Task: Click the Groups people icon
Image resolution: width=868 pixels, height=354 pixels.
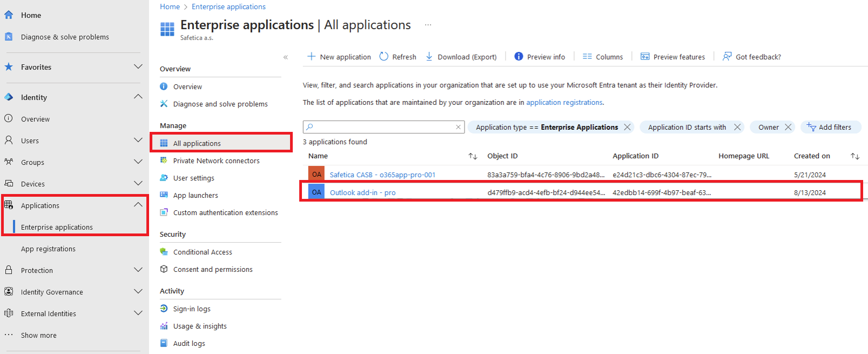Action: click(9, 162)
